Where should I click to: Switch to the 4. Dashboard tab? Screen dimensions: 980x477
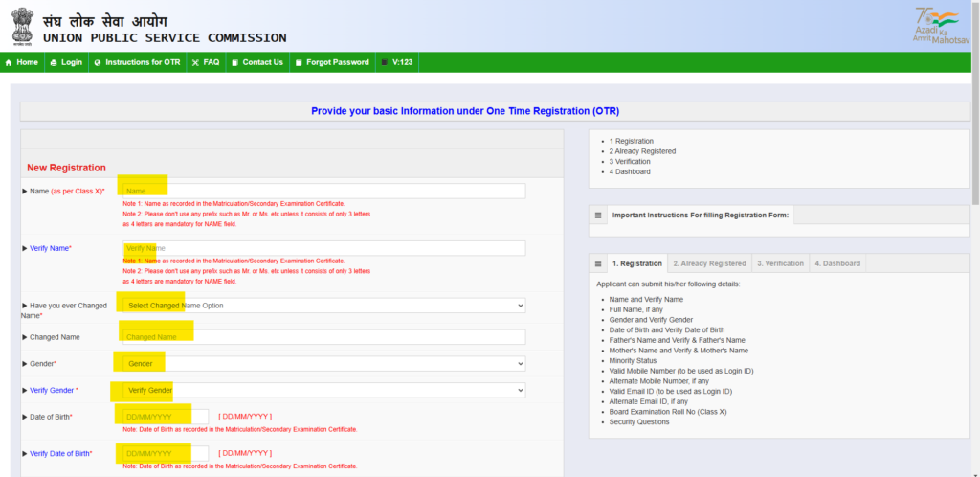click(837, 263)
